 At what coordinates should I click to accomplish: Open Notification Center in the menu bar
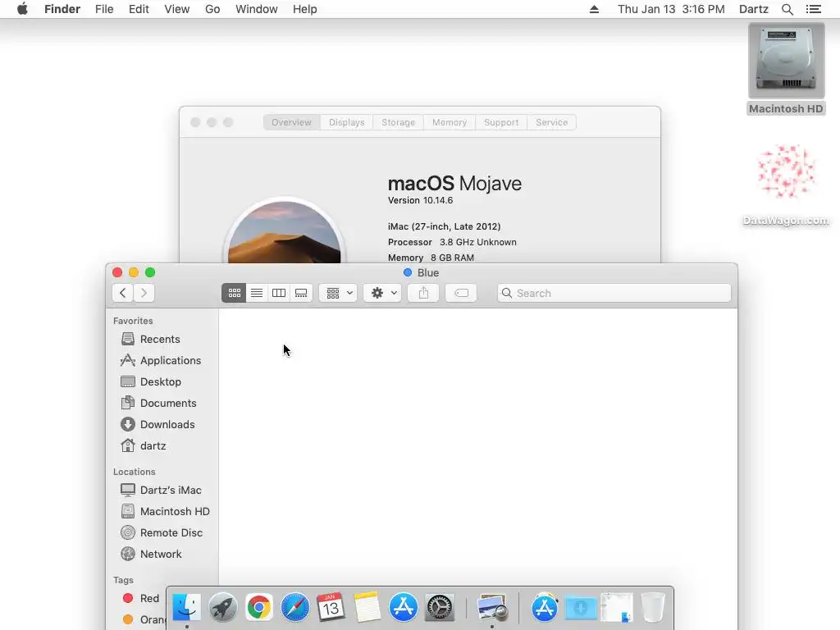(813, 9)
